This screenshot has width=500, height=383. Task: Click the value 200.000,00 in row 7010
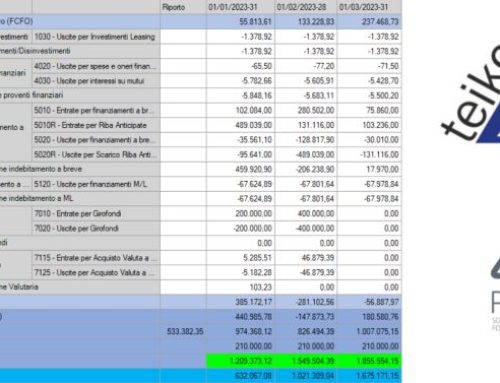[x=254, y=213]
